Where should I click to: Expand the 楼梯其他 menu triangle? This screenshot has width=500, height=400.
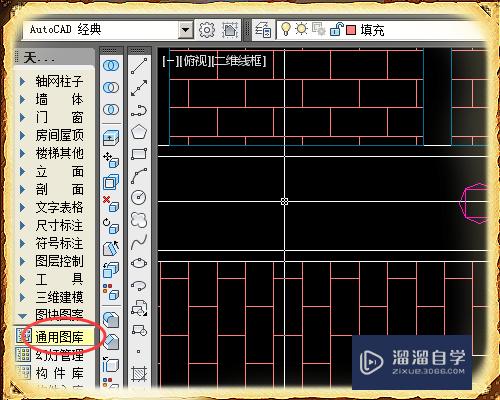click(22, 153)
